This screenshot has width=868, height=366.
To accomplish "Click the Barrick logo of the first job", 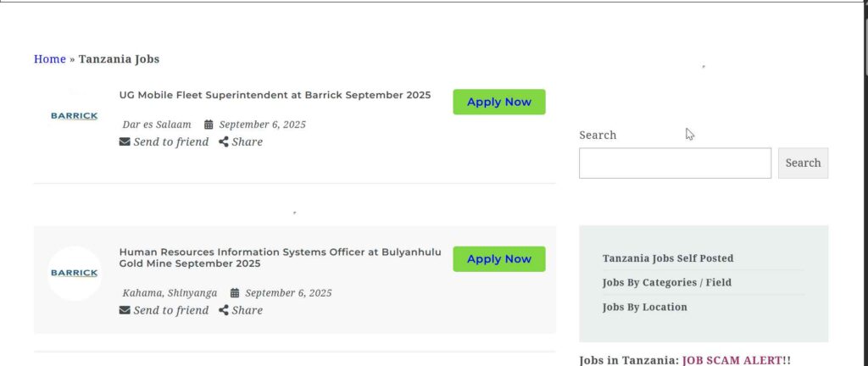I will pos(75,115).
